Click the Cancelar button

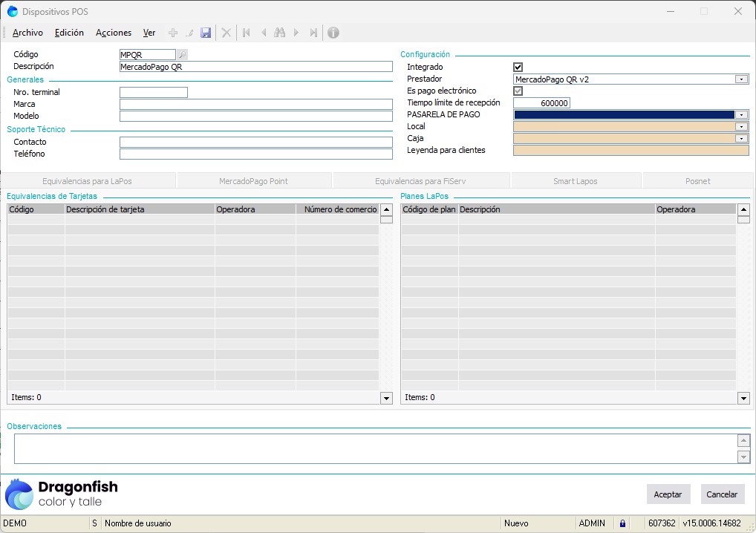click(x=722, y=494)
